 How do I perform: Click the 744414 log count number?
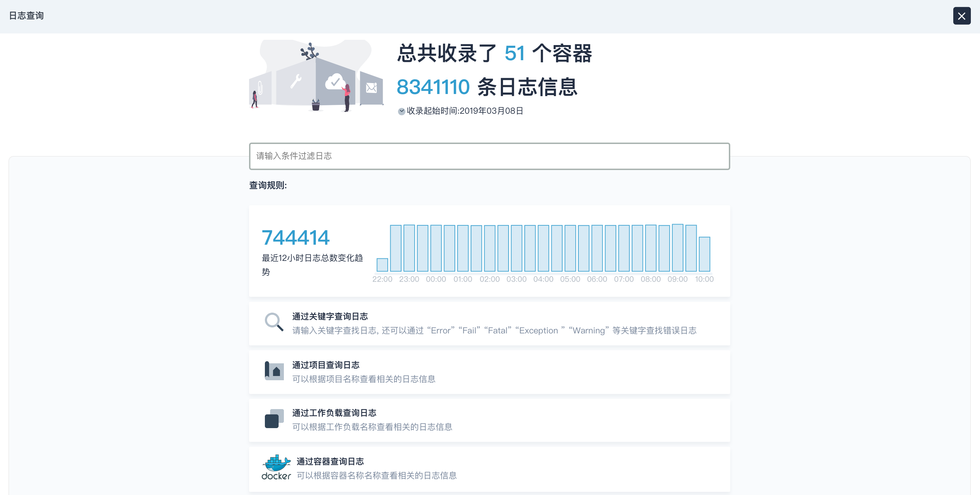click(295, 238)
